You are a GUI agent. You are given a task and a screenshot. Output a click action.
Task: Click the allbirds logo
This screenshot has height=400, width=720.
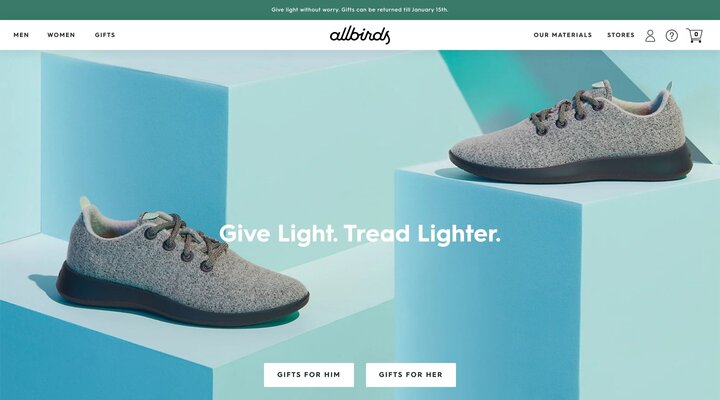click(x=360, y=35)
